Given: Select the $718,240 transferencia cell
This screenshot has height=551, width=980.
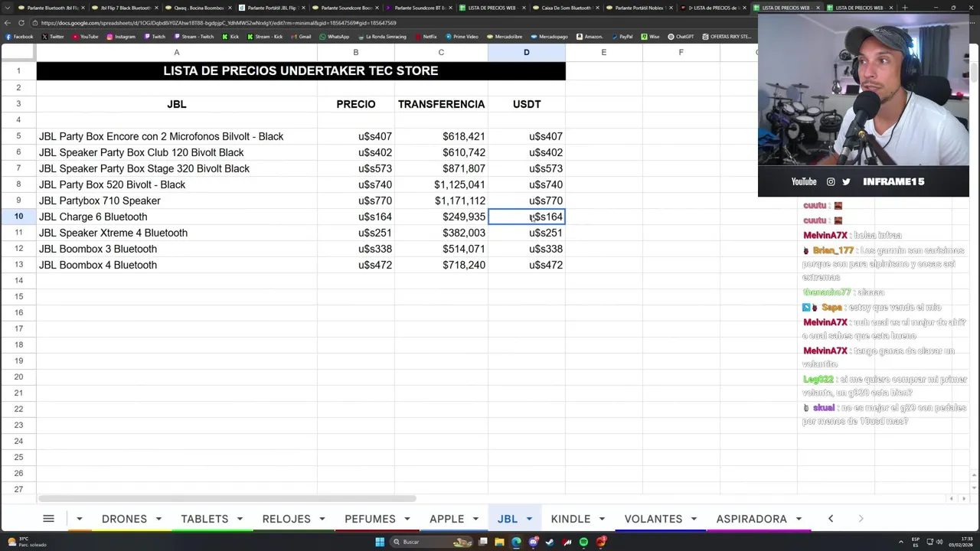Looking at the screenshot, I should coord(441,265).
